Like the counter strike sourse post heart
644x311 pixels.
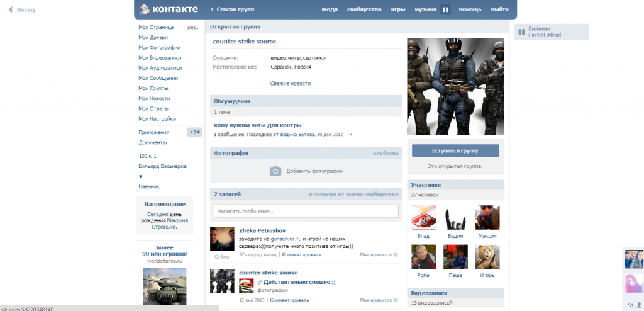396,300
